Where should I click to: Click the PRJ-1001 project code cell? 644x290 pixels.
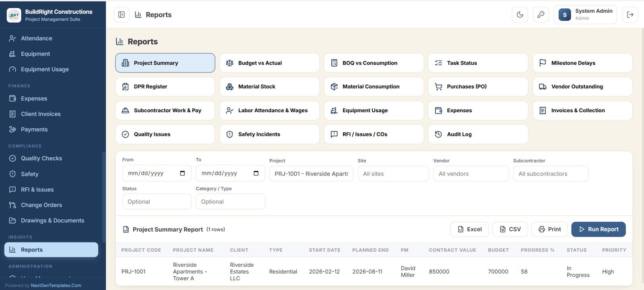[134, 272]
